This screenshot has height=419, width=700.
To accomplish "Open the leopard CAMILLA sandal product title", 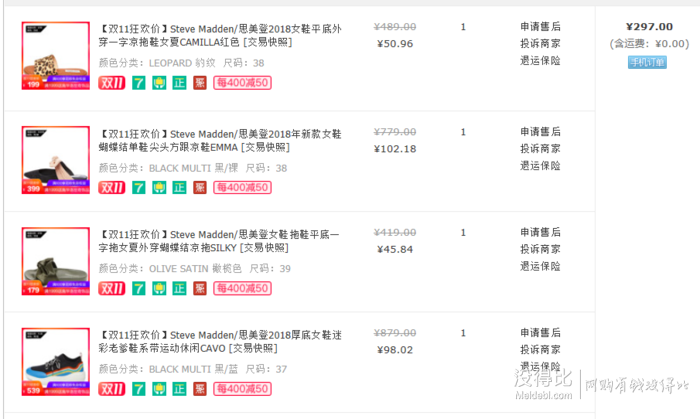I will tap(220, 35).
